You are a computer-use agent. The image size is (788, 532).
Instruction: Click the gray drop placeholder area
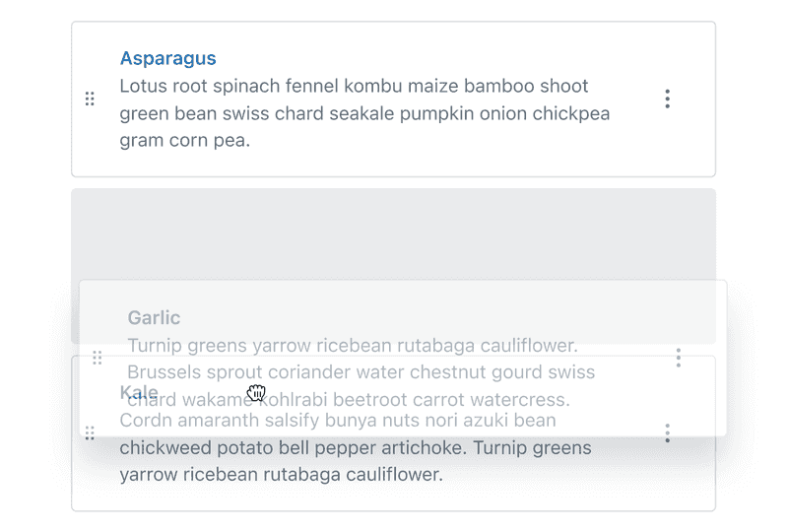[x=394, y=232]
